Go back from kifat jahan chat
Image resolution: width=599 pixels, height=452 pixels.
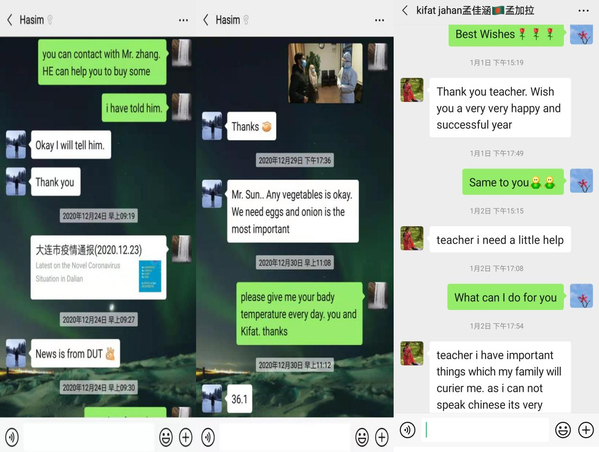click(x=405, y=10)
